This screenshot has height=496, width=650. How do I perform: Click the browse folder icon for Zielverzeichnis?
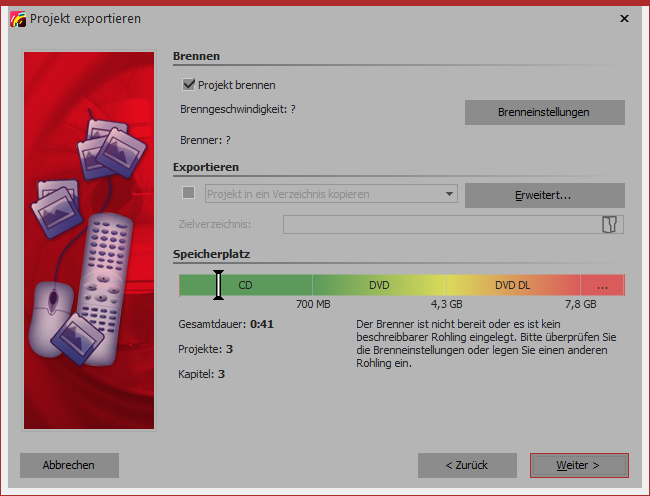coord(607,224)
